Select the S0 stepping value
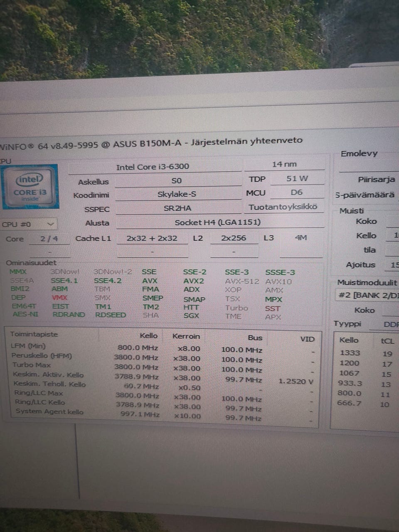This screenshot has height=532, width=399. (177, 180)
